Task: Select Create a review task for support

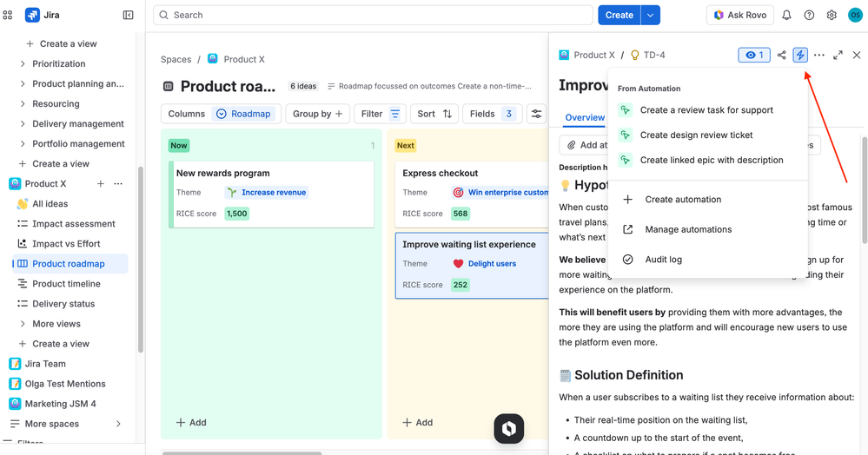Action: pyautogui.click(x=707, y=110)
